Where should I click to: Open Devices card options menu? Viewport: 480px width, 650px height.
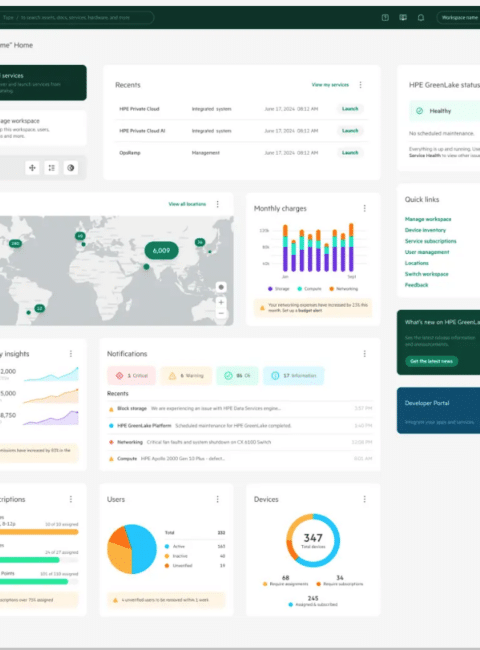(x=364, y=499)
